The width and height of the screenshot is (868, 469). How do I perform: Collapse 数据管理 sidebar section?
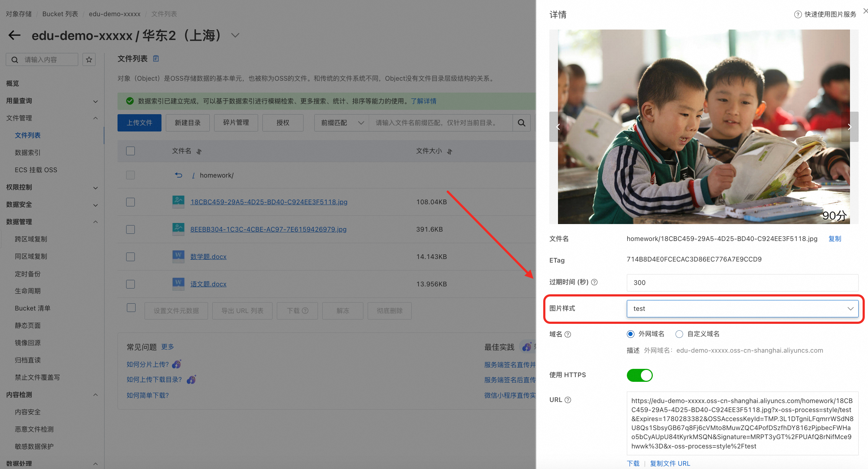pos(96,222)
